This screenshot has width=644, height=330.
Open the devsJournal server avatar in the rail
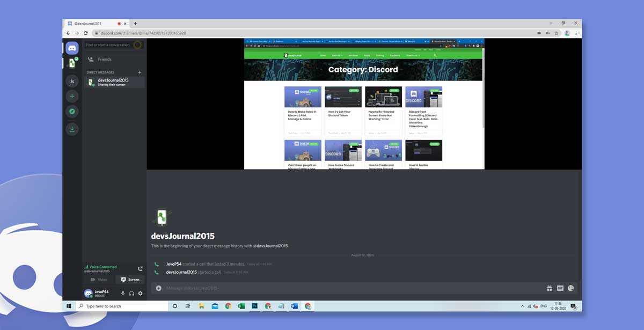(72, 64)
